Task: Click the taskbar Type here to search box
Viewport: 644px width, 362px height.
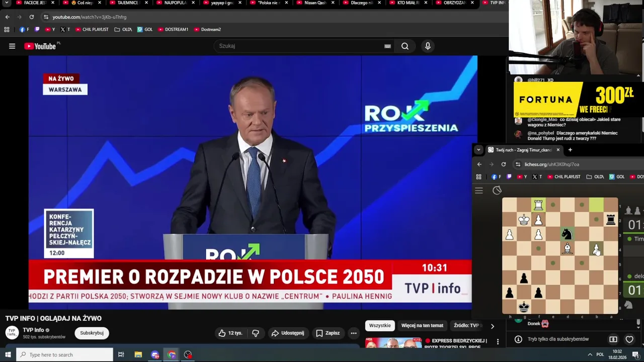Action: point(64,355)
